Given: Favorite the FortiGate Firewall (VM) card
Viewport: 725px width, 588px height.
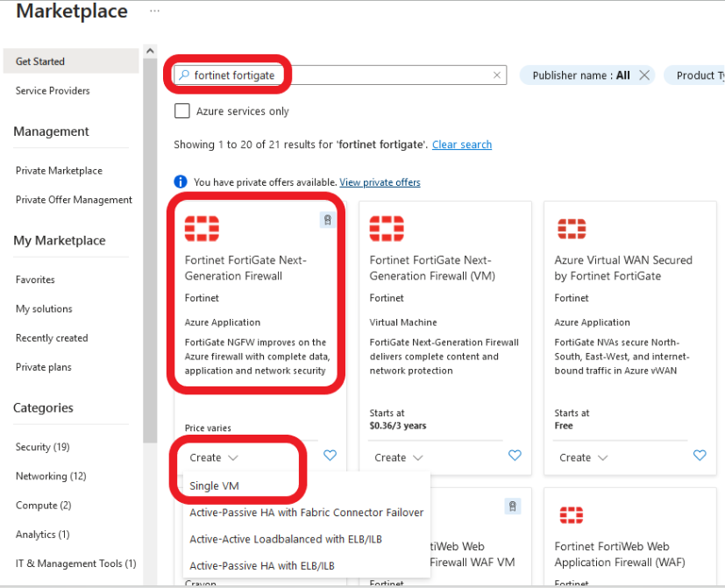Looking at the screenshot, I should click(x=515, y=456).
